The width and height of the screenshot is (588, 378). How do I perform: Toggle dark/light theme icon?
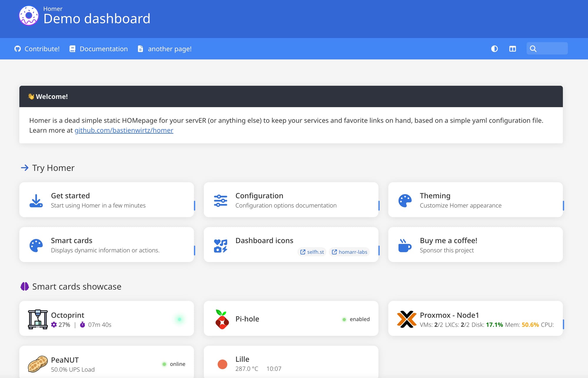click(x=495, y=49)
